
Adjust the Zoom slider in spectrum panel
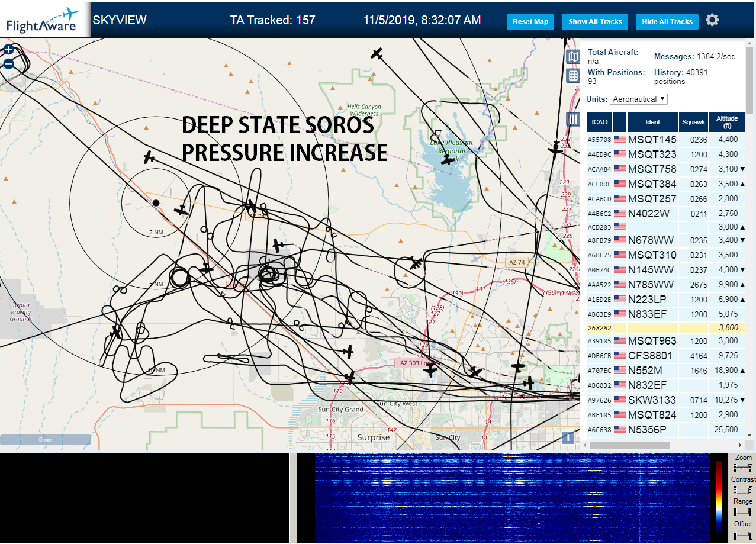tap(742, 468)
